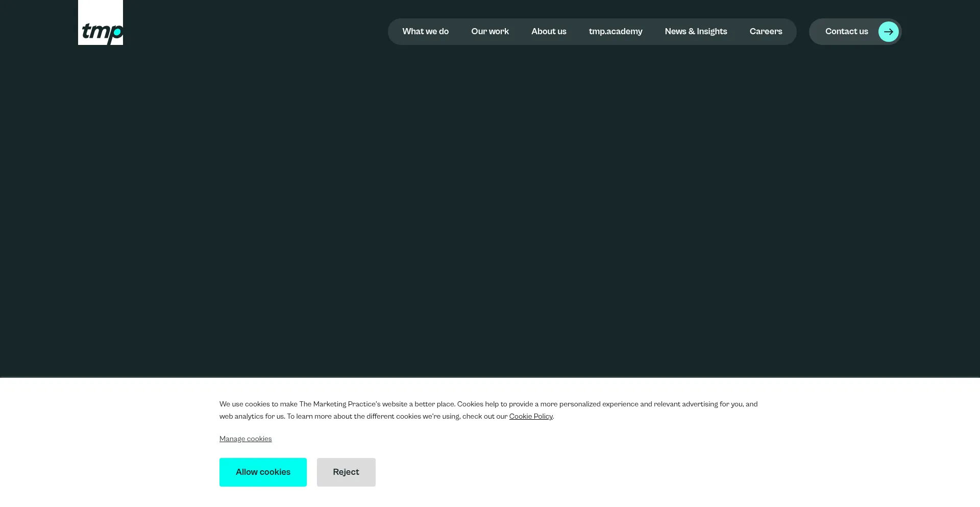Open the News & Insights menu
Screen dimensions: 980x507
(696, 31)
